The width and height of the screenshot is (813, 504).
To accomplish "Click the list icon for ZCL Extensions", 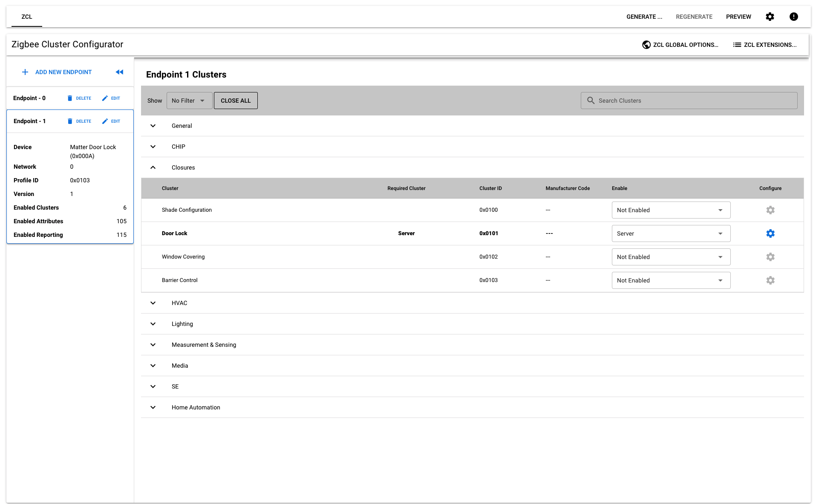I will click(x=737, y=45).
